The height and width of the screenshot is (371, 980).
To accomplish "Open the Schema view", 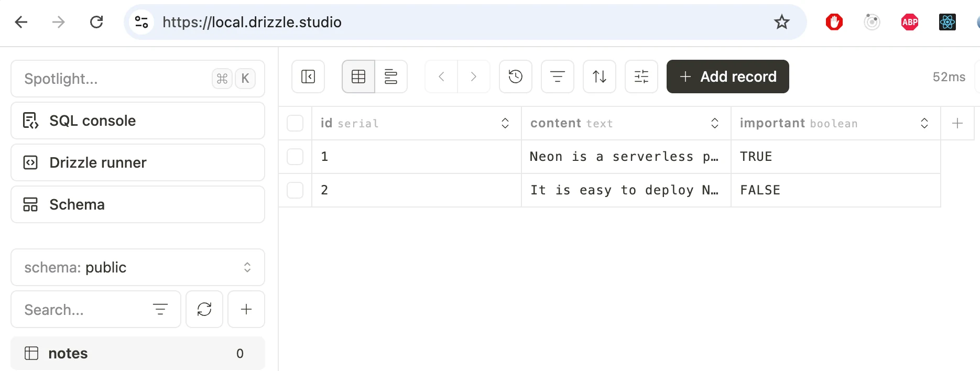I will click(x=138, y=204).
